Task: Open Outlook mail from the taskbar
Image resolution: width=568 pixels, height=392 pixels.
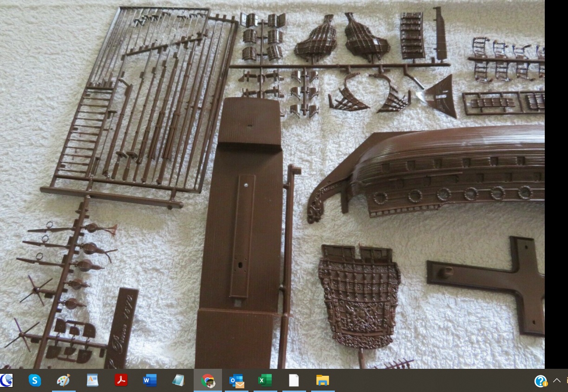Action: [237, 380]
